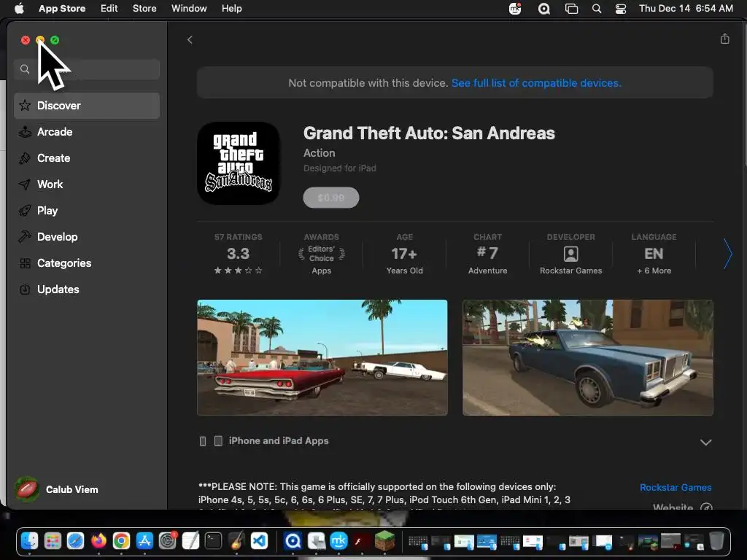
Task: Show more info badges with right chevron
Action: (727, 254)
